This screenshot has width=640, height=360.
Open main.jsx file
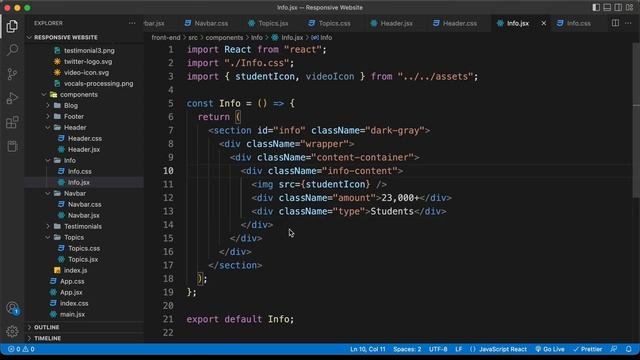(x=72, y=315)
